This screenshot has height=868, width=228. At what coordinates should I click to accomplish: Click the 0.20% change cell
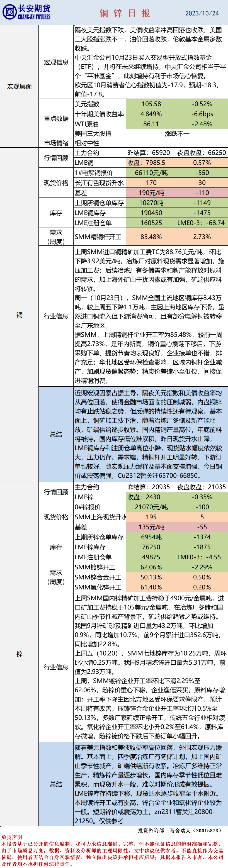(x=202, y=587)
